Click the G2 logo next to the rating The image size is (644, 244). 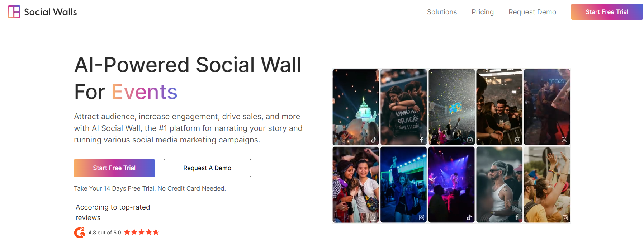[x=80, y=232]
